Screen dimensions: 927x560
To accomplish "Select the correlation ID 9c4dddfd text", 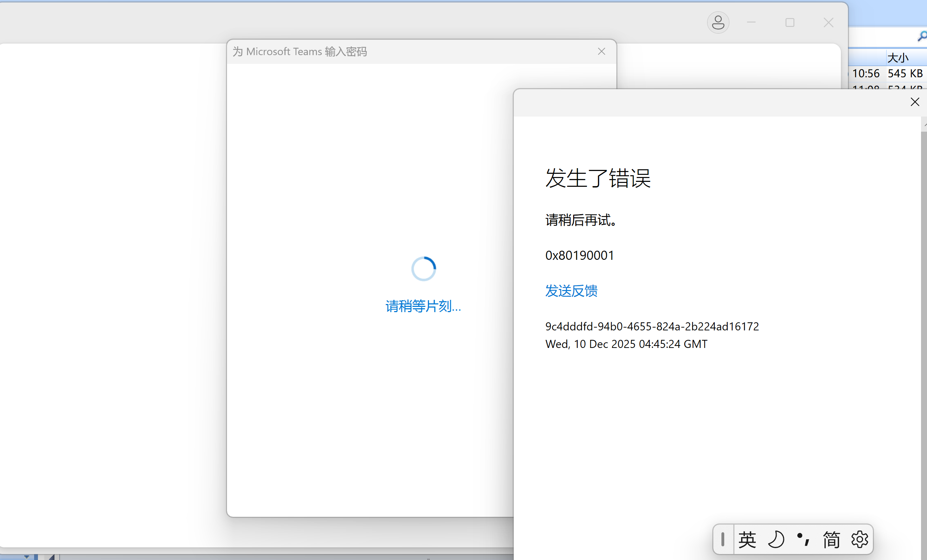I will point(652,326).
